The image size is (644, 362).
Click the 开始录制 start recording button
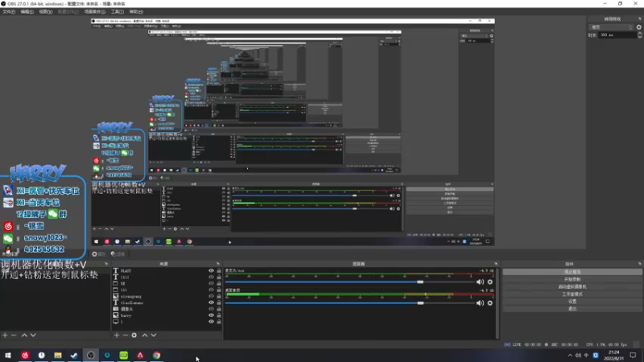[572, 279]
